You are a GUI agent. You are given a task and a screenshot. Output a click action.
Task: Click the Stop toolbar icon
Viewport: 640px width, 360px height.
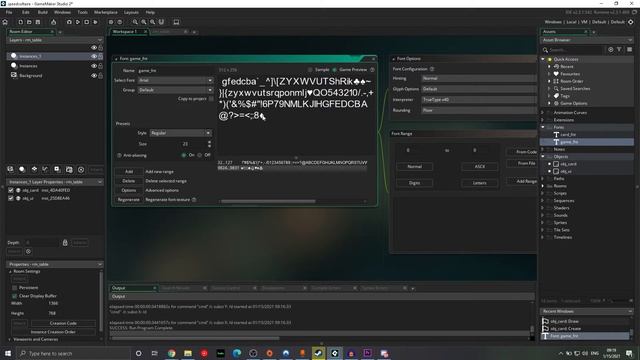click(87, 22)
